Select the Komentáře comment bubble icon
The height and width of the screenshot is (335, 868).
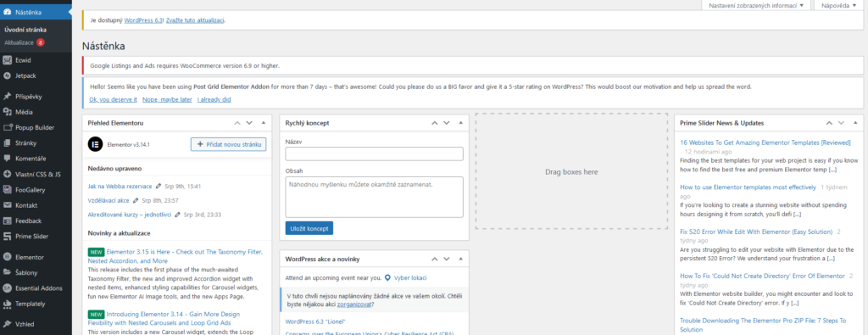point(7,159)
